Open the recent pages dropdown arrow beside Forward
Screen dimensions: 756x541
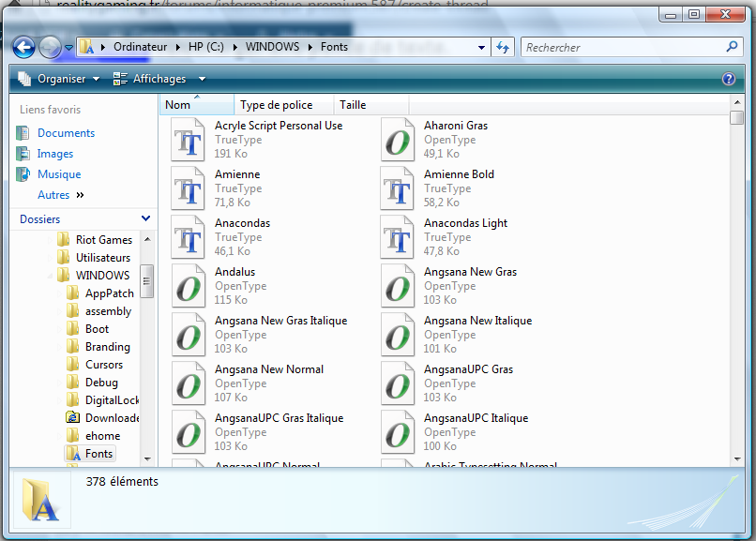pos(69,48)
